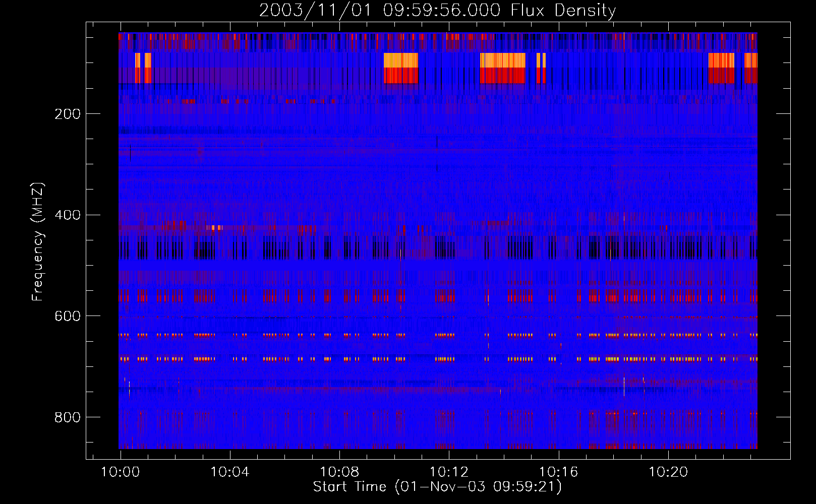Viewport: 816px width, 504px height.
Task: Click the 10:12 time tick label
Action: tap(449, 472)
